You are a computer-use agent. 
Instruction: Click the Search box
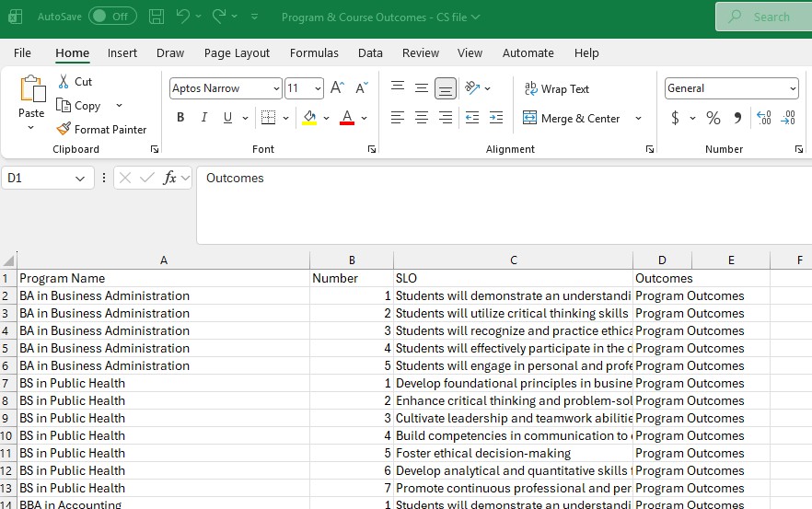763,17
